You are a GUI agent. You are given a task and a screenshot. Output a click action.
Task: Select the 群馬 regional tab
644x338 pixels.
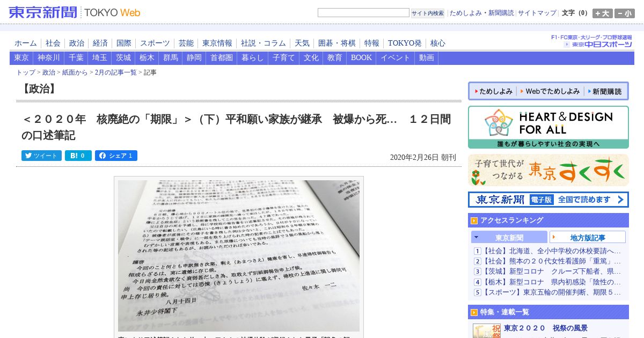point(171,58)
